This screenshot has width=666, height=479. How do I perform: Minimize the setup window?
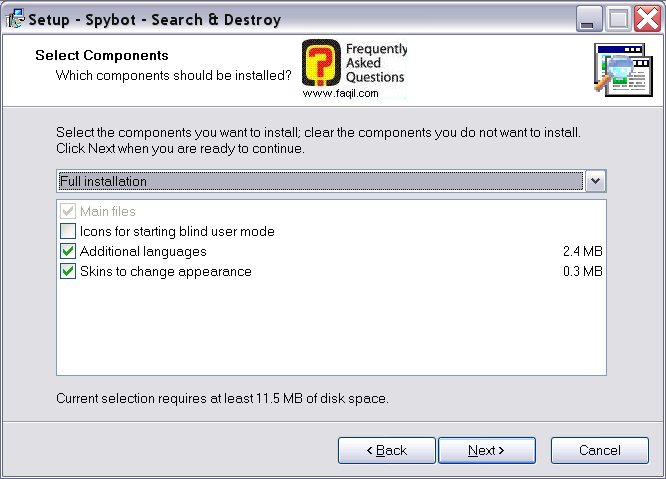589,19
